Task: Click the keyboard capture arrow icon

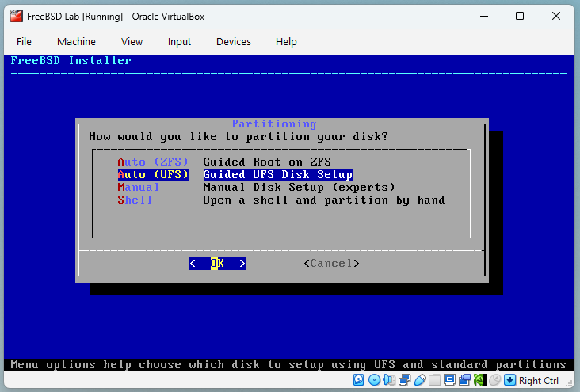Action: coord(509,380)
